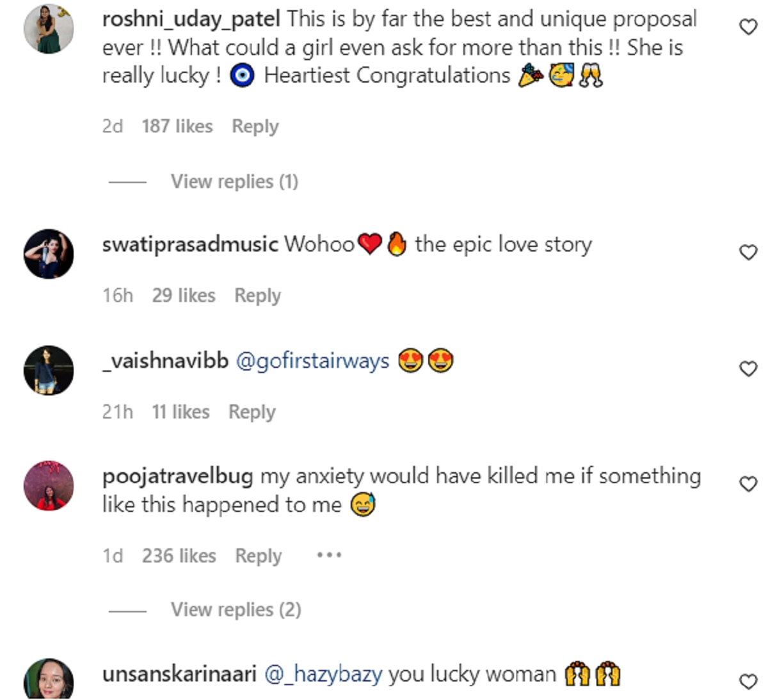
Task: Like roshni_uday_patel's comment with the heart
Action: [748, 27]
